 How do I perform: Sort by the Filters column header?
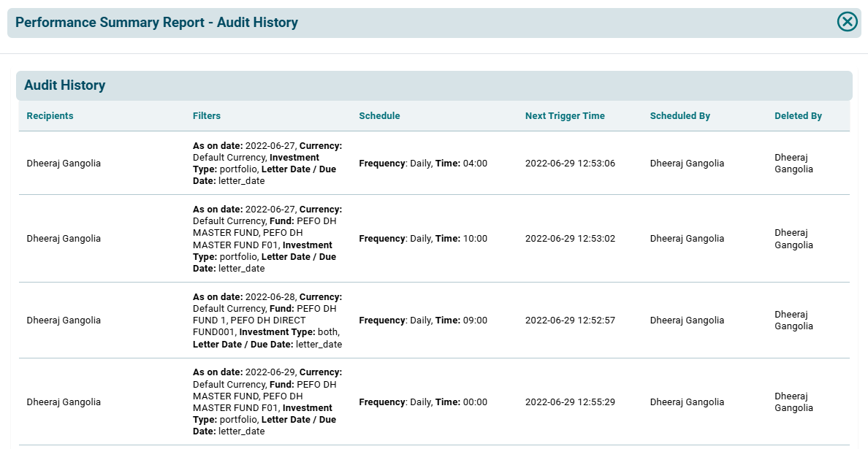[x=206, y=116]
